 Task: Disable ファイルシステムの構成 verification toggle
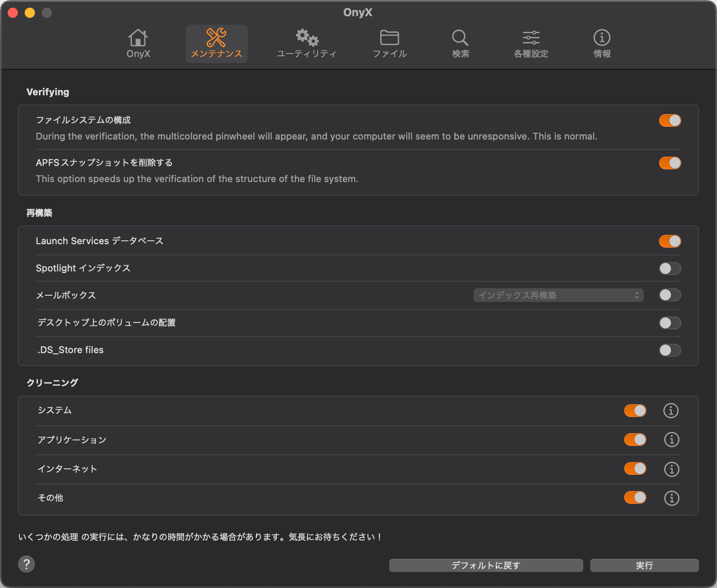[x=670, y=120]
